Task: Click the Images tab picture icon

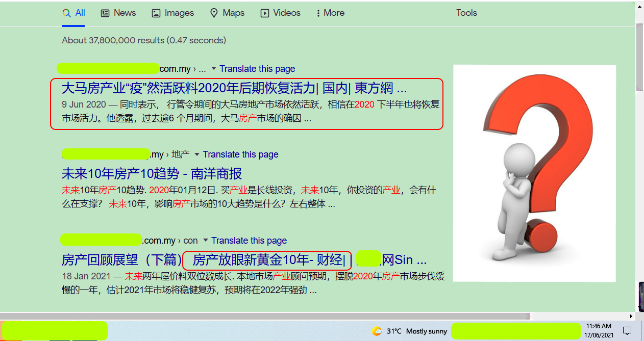Action: 156,13
